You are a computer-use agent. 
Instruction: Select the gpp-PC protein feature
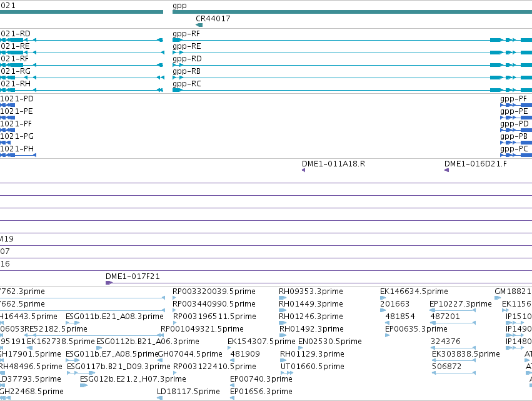pyautogui.click(x=514, y=149)
